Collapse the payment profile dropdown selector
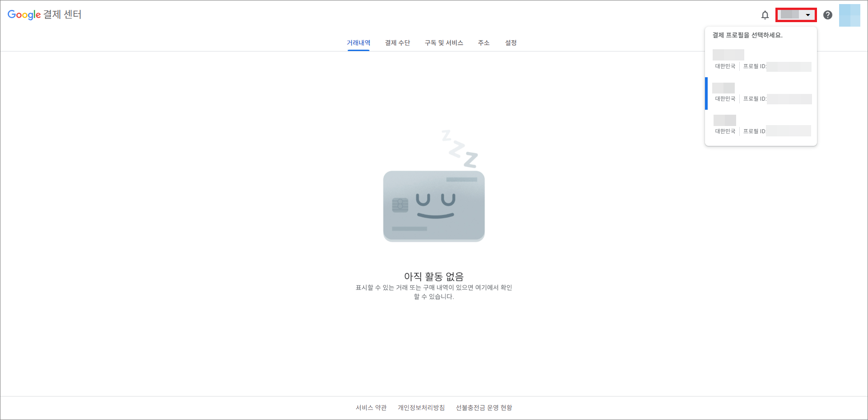This screenshot has width=868, height=420. click(x=796, y=15)
